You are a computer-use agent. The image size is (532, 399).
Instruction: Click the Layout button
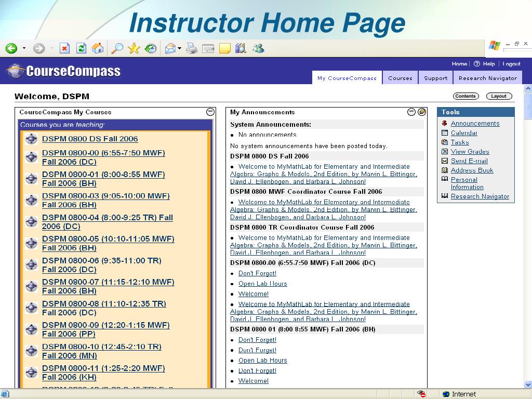499,96
